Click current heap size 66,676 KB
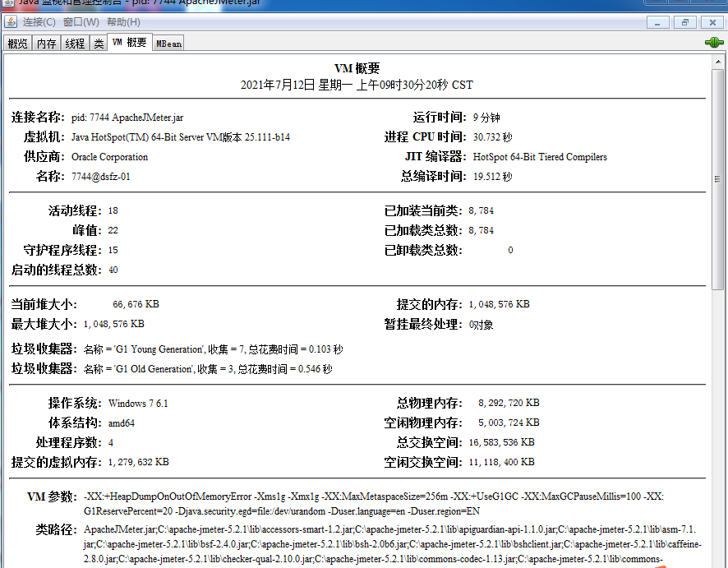The image size is (728, 568). [136, 304]
